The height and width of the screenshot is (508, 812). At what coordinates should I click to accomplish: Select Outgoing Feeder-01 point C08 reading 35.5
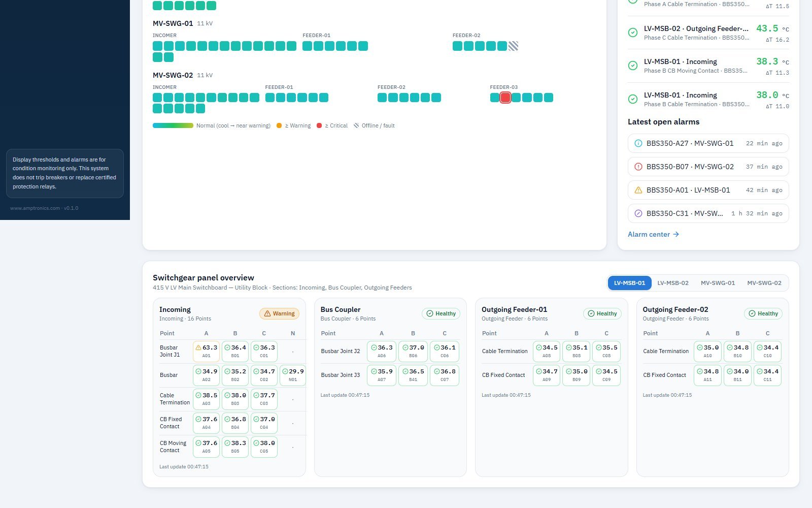tap(606, 352)
